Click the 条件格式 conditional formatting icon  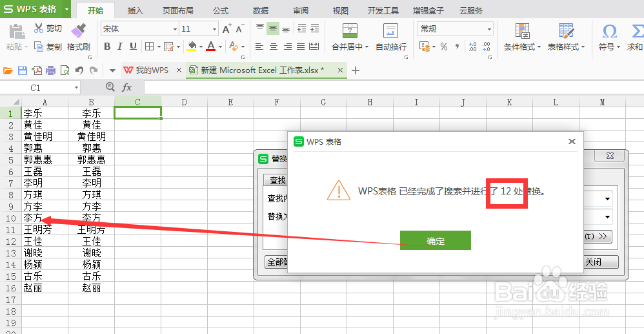coord(522,31)
